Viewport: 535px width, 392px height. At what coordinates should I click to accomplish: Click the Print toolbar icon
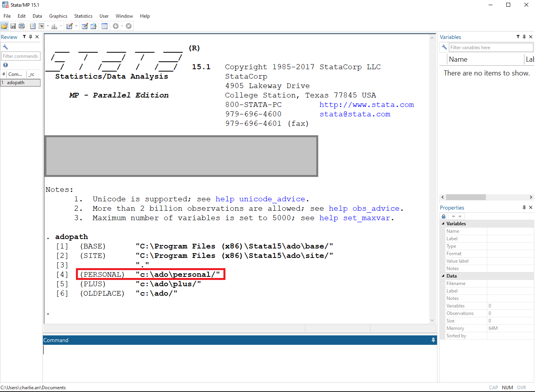(22, 26)
